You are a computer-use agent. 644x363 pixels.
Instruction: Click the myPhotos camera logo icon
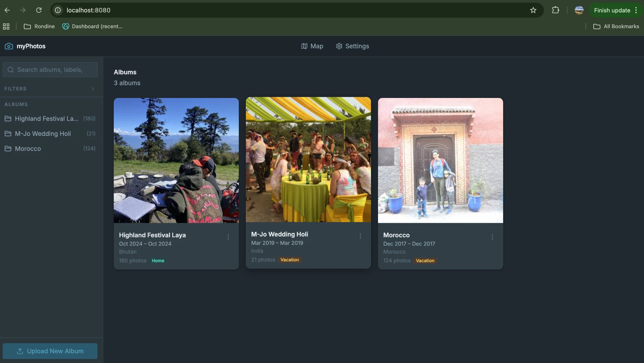click(9, 46)
